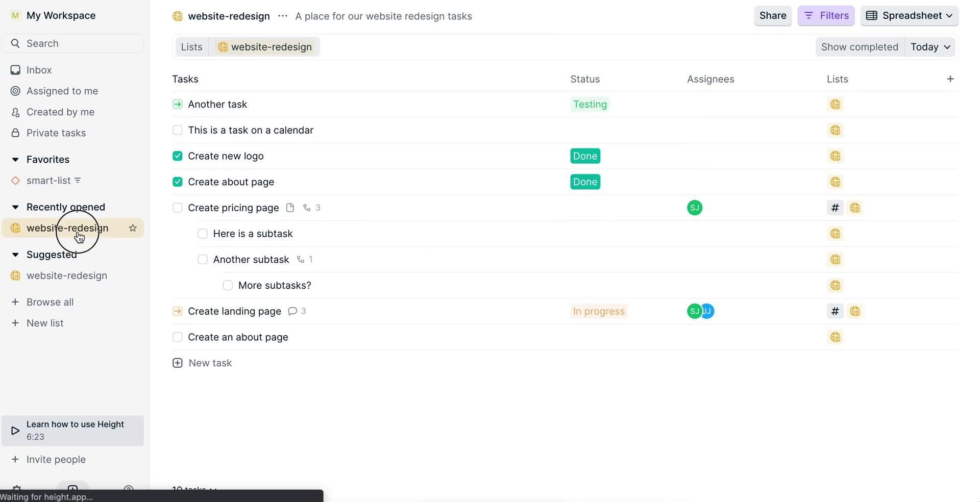Collapse the Favorites section
980x502 pixels.
(x=15, y=160)
